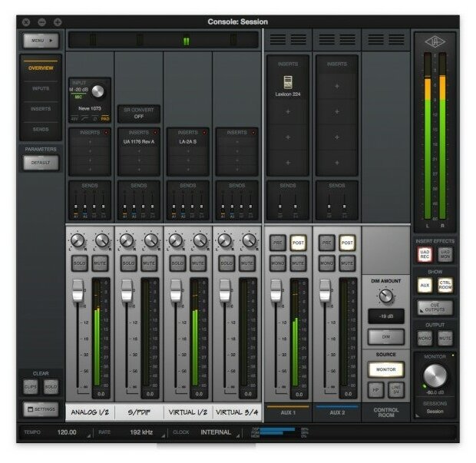Solo the ANALOG 1/2 channel
Viewport: 476px width, 463px height.
click(80, 263)
